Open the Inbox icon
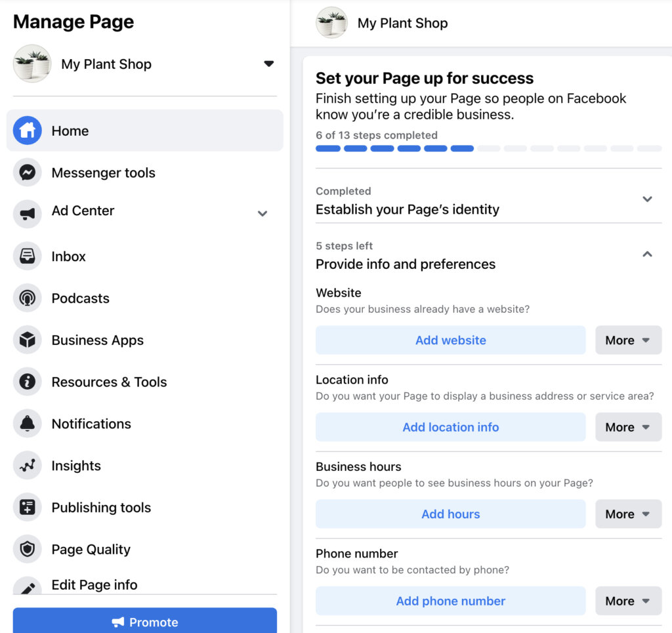This screenshot has height=633, width=672. point(28,256)
